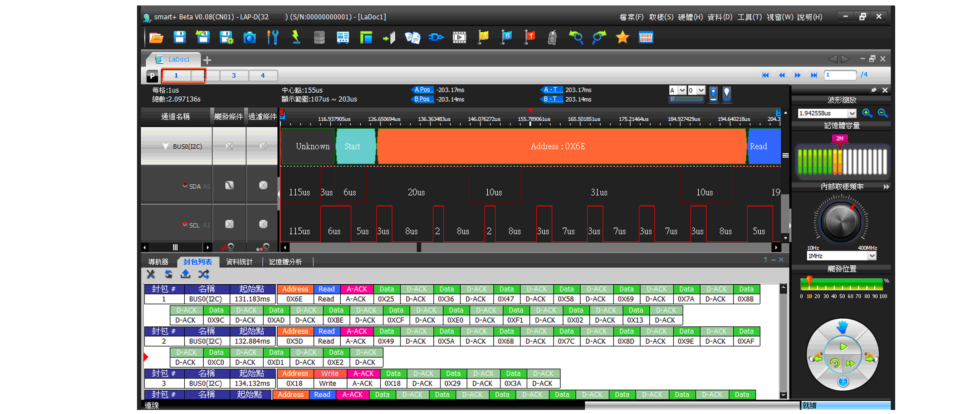Click the export upload icon in packet list
Image resolution: width=980 pixels, height=414 pixels.
tap(186, 274)
